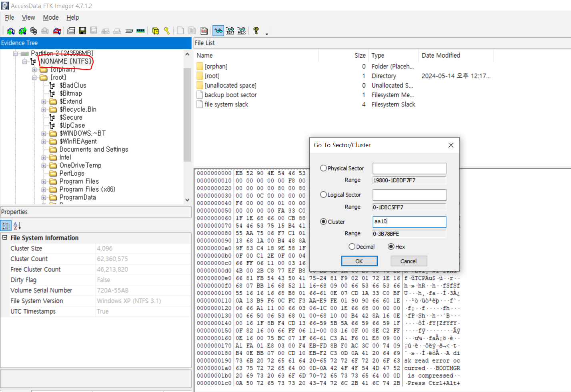Click the Detect EFS Encryption key icon
Viewport: 571px width, 392px height.
tap(167, 31)
